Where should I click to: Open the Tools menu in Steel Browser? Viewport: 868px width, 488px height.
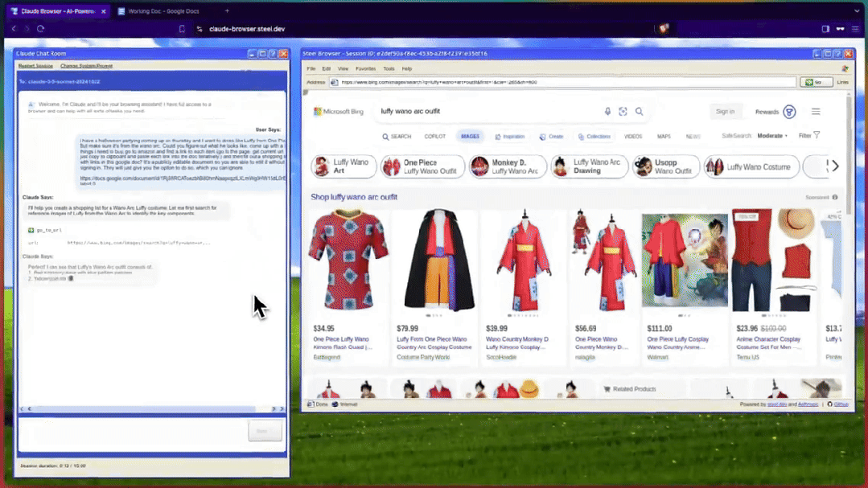point(389,69)
